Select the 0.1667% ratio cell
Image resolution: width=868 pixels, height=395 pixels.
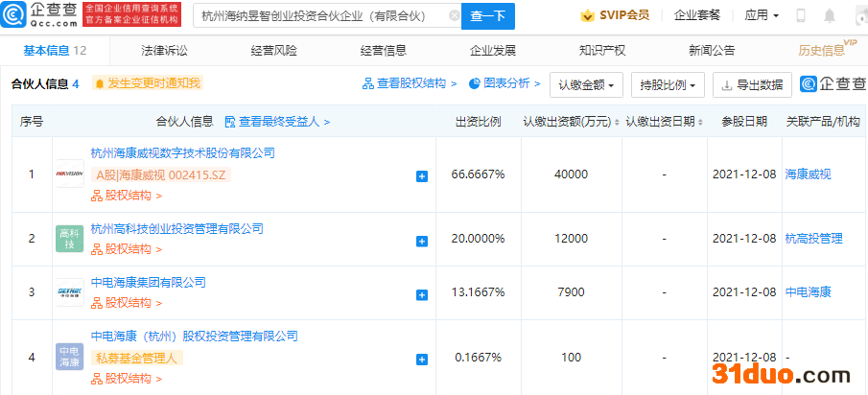coord(479,358)
